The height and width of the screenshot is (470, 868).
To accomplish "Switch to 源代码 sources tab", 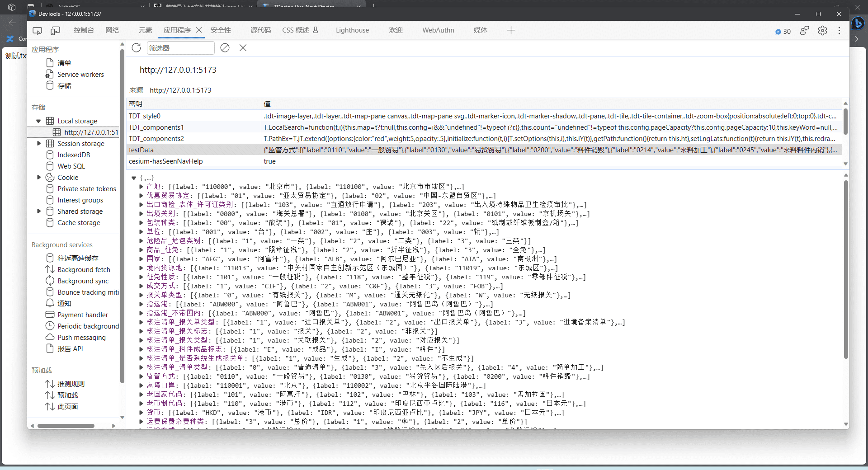I will coord(261,30).
